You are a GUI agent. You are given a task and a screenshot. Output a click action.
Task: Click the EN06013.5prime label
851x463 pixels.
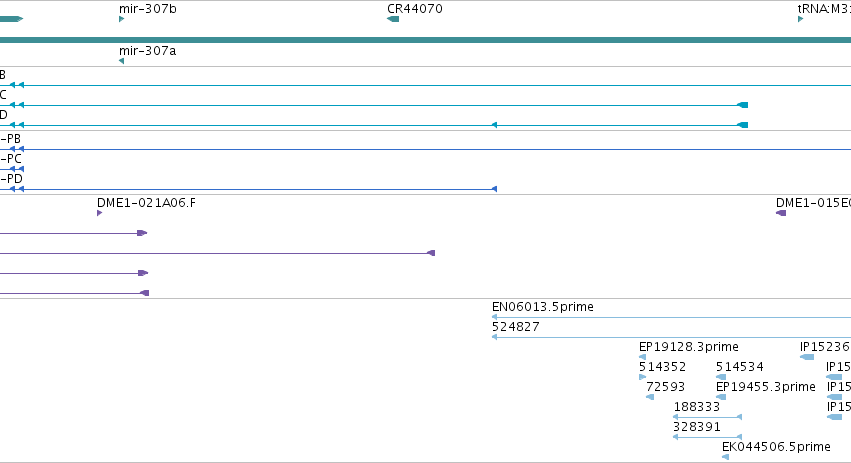coord(543,307)
